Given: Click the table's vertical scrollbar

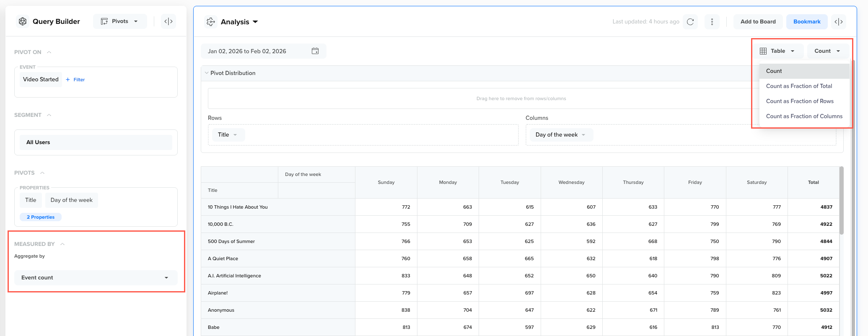Looking at the screenshot, I should (842, 200).
